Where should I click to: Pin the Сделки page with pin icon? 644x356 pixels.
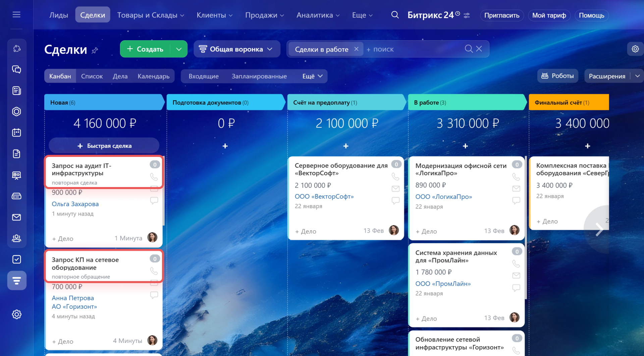pos(95,50)
